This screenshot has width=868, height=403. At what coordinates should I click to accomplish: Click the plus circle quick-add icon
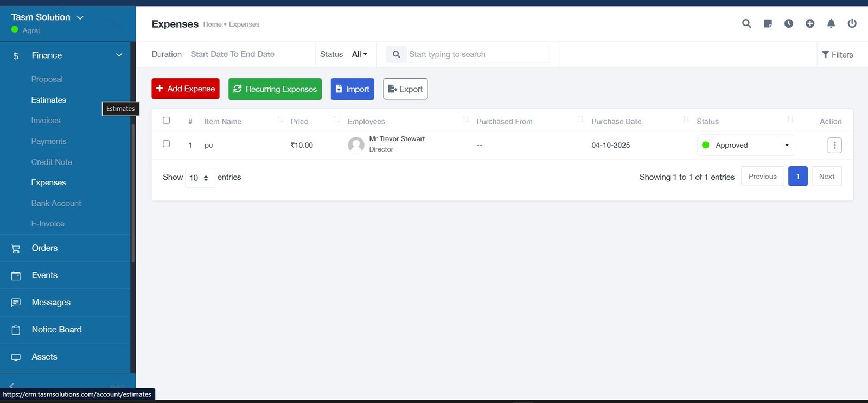(810, 23)
